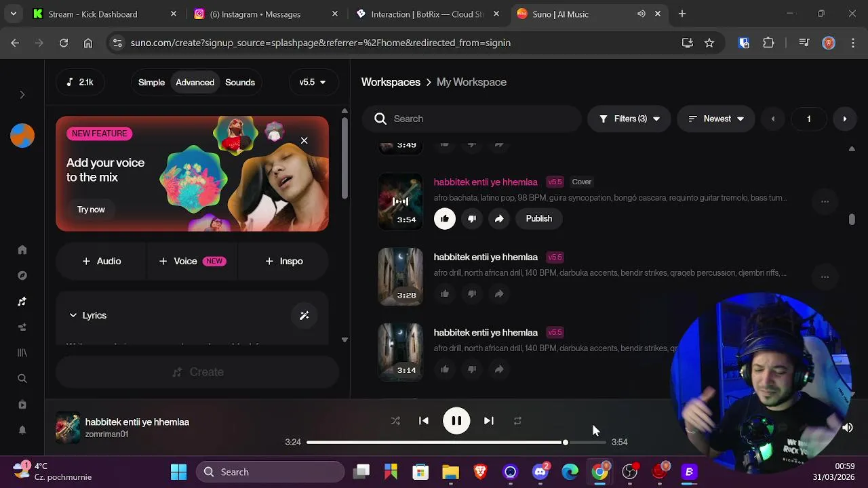Skip to the next track
The width and height of the screenshot is (868, 488).
[x=488, y=421]
